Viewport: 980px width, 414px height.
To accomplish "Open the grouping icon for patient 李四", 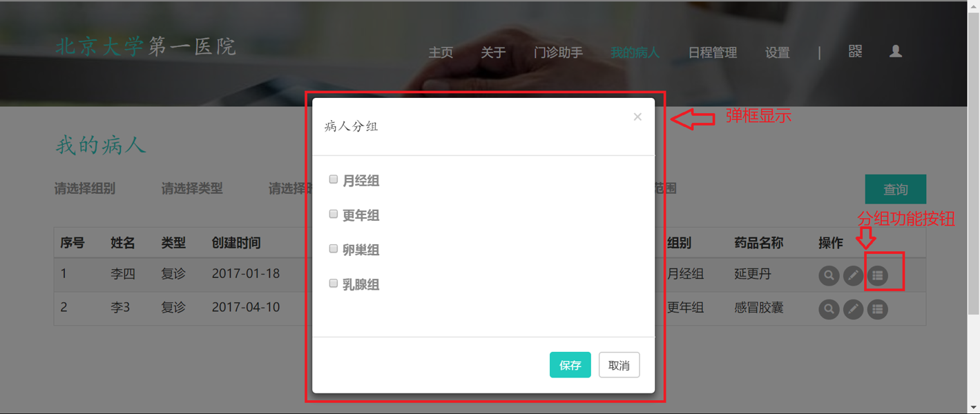I will tap(878, 275).
